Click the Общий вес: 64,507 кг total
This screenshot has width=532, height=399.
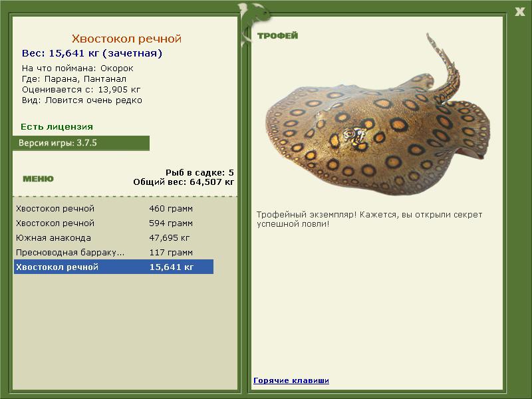(184, 182)
